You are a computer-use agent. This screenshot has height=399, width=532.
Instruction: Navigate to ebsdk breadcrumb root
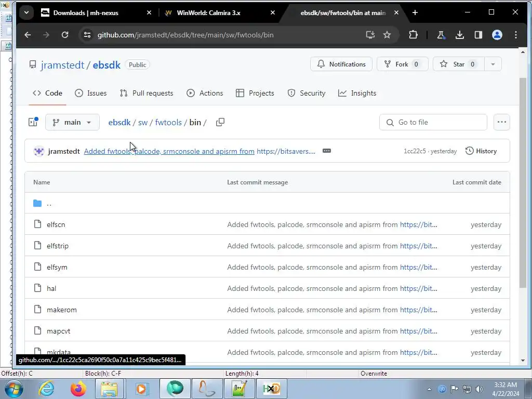[x=119, y=122]
